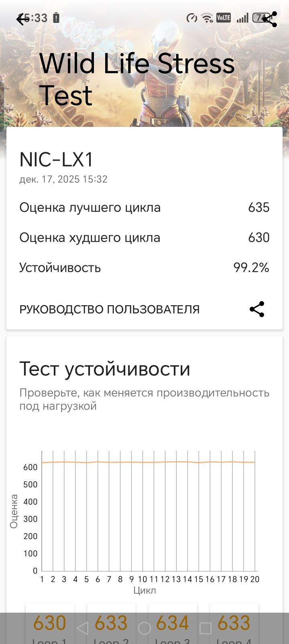The width and height of the screenshot is (289, 644).
Task: Tap the Loop 3 score card showing 634
Action: click(173, 624)
